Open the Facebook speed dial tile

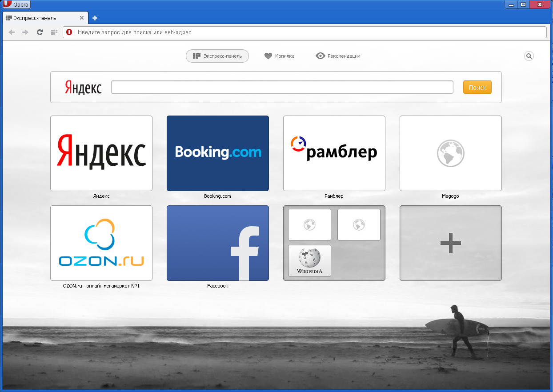point(218,243)
